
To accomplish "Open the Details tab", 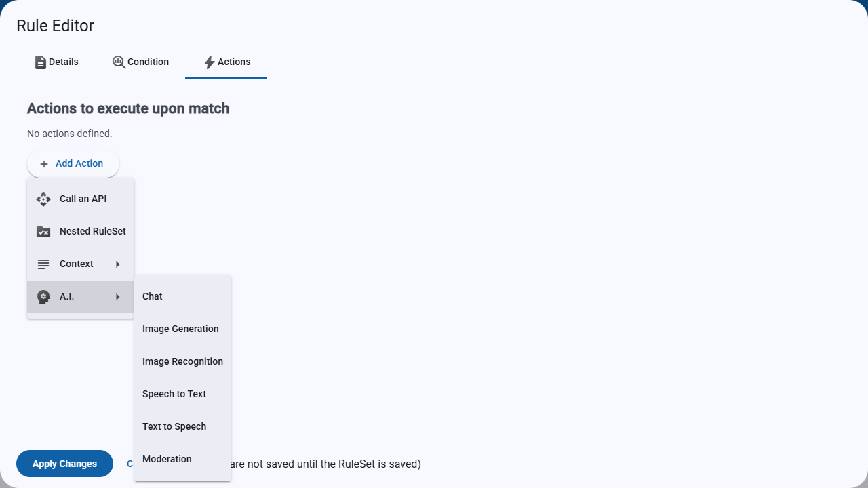I will point(56,62).
